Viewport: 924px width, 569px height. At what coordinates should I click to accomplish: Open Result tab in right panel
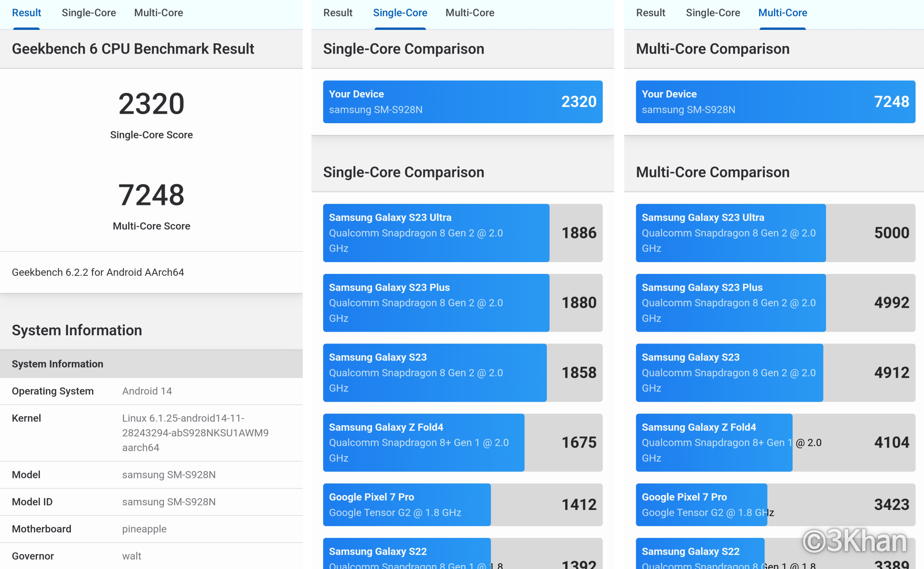click(650, 13)
